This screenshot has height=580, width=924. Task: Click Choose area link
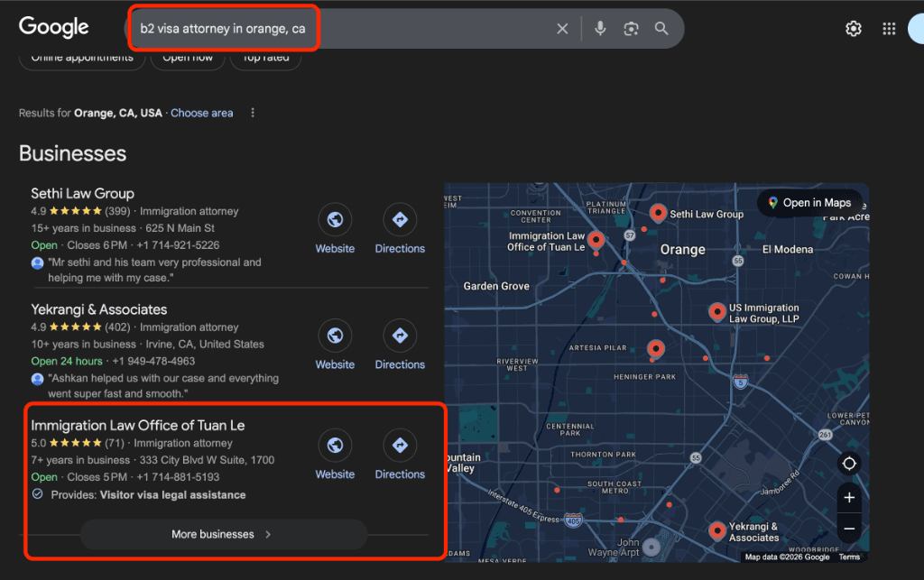point(201,113)
